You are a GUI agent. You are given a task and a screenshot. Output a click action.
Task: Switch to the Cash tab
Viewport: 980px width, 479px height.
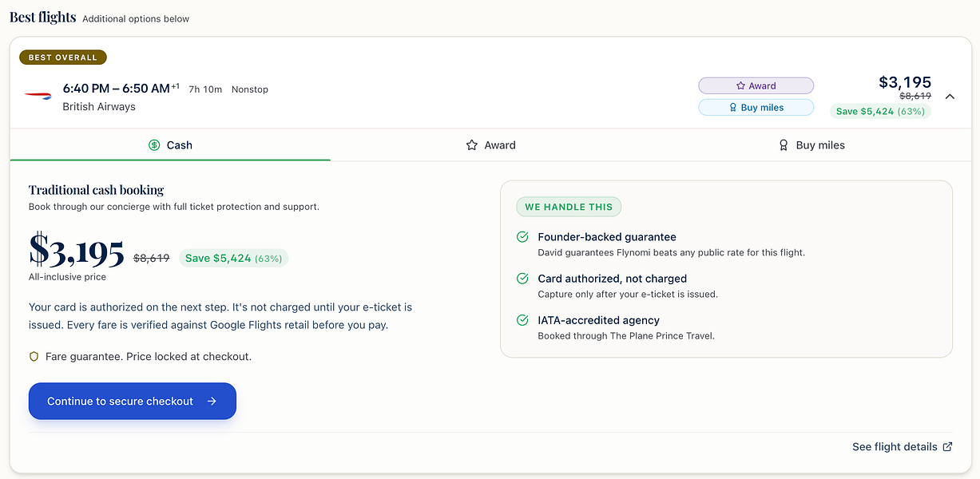pyautogui.click(x=170, y=145)
